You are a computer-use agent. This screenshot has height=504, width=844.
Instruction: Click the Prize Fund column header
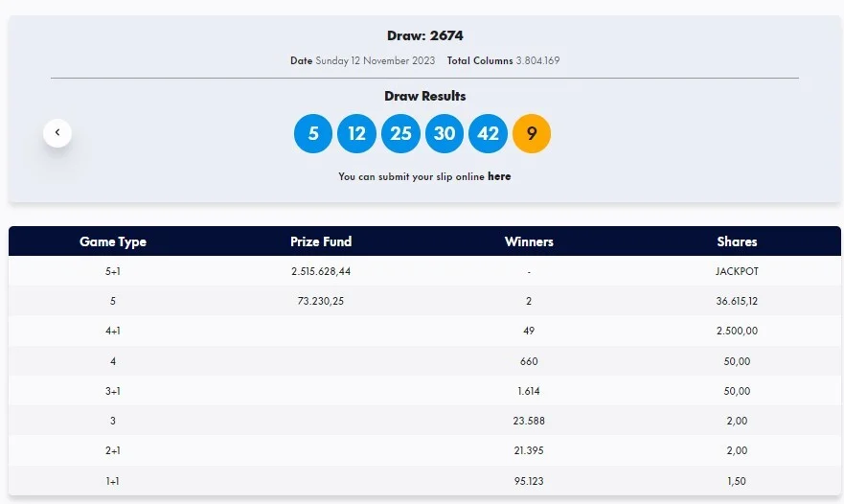pos(321,241)
